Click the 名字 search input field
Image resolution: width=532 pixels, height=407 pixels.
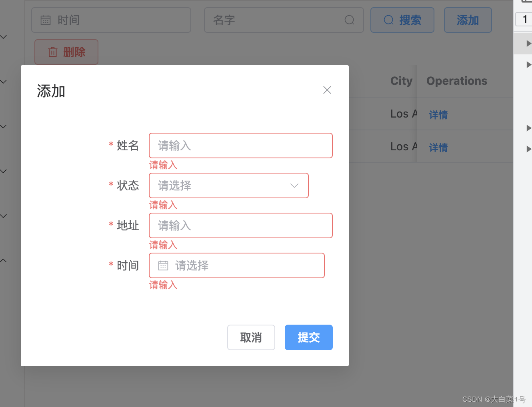pyautogui.click(x=284, y=20)
